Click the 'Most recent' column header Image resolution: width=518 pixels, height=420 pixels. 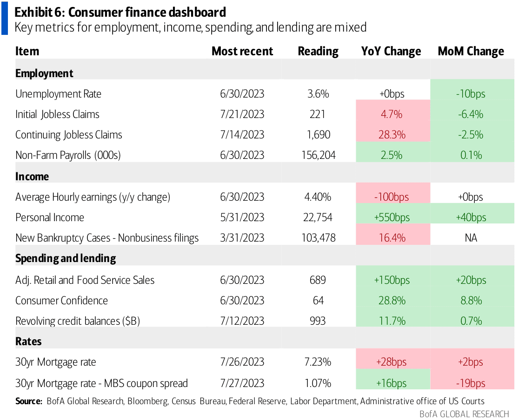(242, 51)
